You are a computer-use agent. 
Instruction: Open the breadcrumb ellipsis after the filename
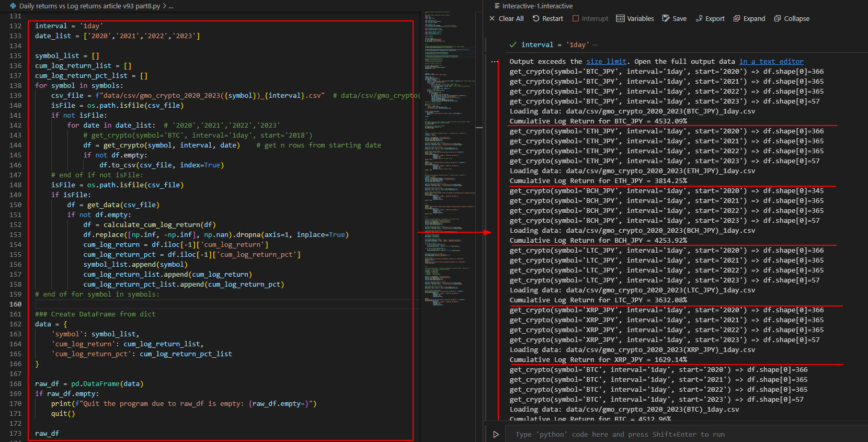pos(170,6)
